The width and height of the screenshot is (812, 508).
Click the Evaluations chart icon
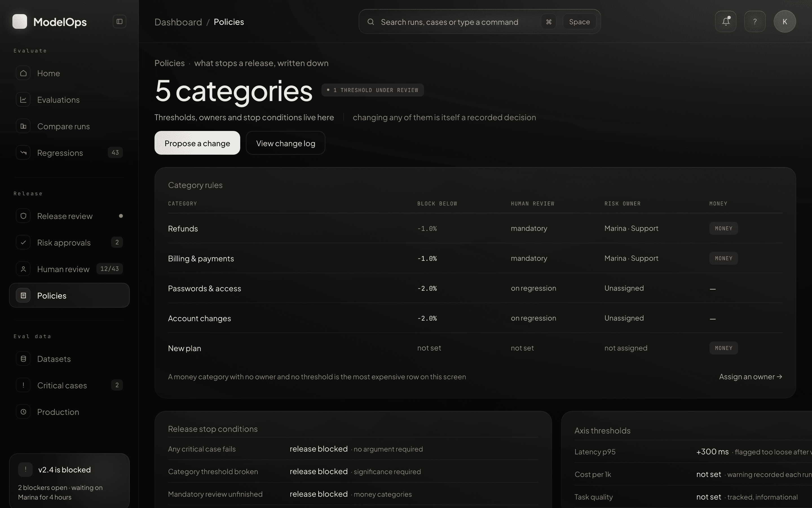(x=23, y=100)
